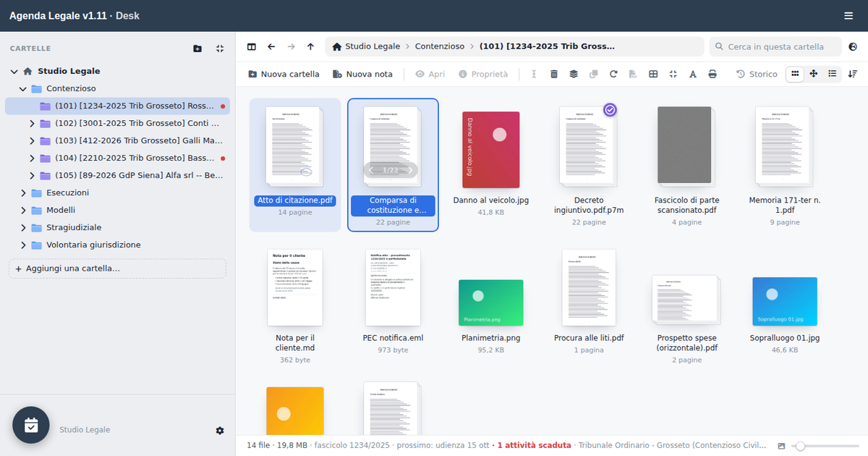Switch to list view mode
The width and height of the screenshot is (868, 456).
(833, 74)
